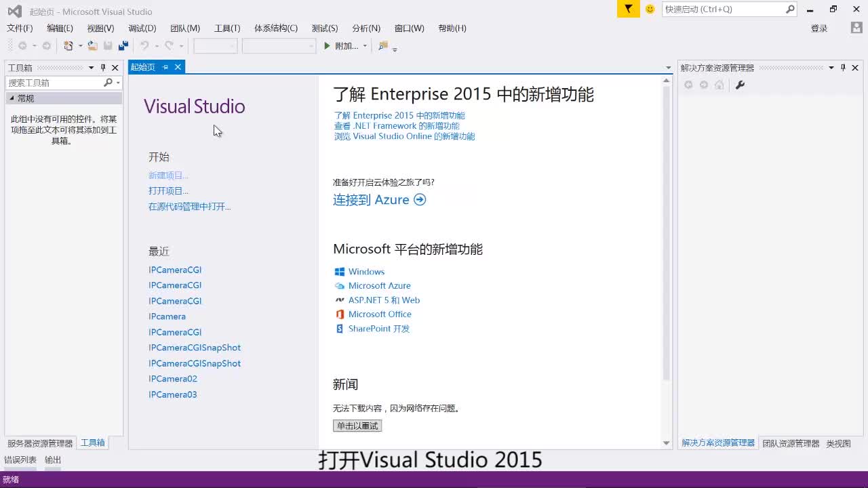Click the Microsoft Office link
Viewport: 868px width, 488px height.
tap(380, 314)
